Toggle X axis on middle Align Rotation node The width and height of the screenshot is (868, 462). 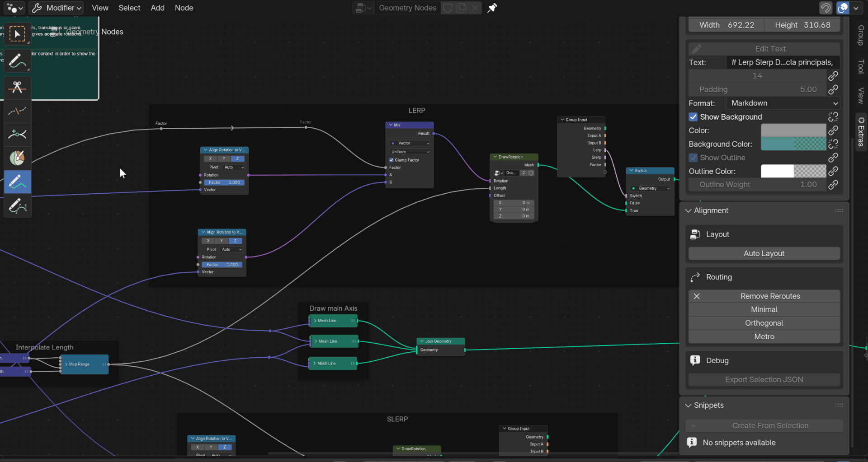(208, 241)
